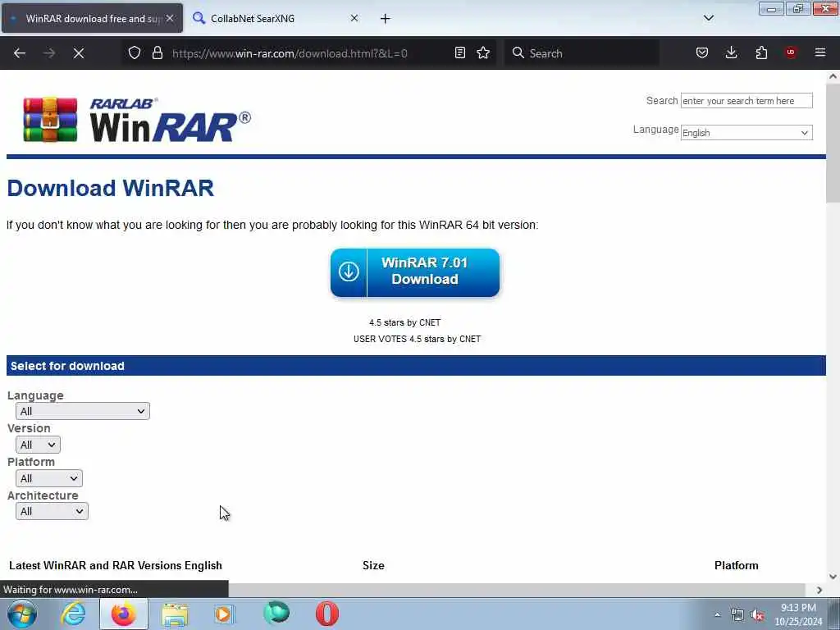Viewport: 840px width, 630px height.
Task: Expand the Version filter dropdown
Action: [x=38, y=445]
